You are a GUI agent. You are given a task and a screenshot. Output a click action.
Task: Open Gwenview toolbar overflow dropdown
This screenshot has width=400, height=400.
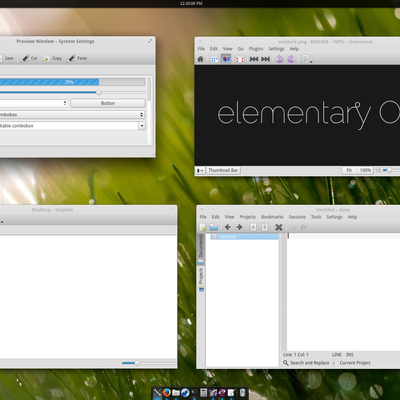[x=311, y=62]
